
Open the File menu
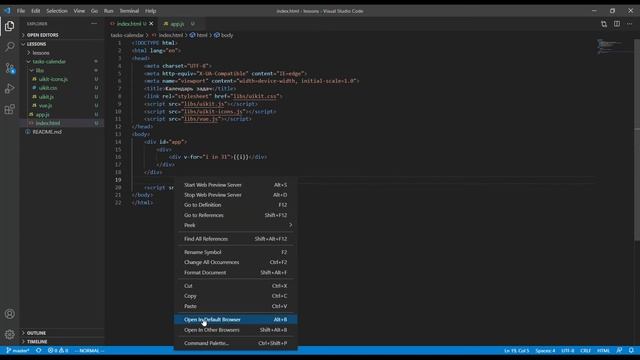(x=21, y=11)
